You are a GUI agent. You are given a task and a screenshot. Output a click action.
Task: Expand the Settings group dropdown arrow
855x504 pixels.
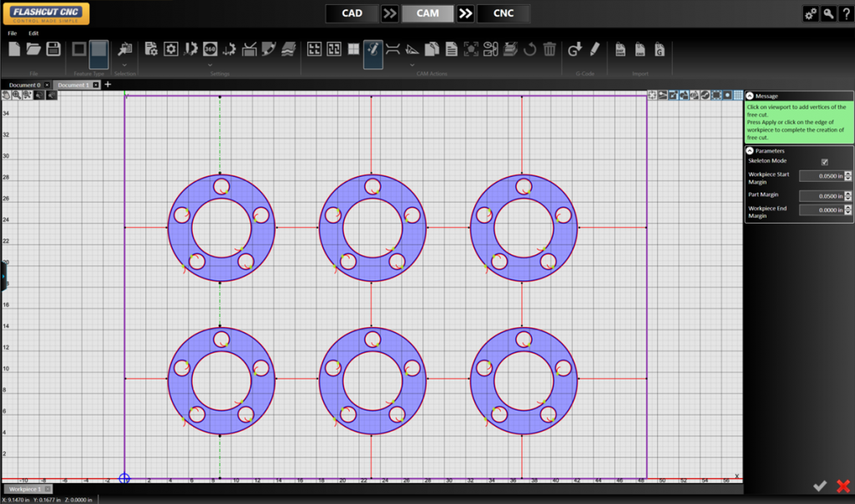coord(209,64)
